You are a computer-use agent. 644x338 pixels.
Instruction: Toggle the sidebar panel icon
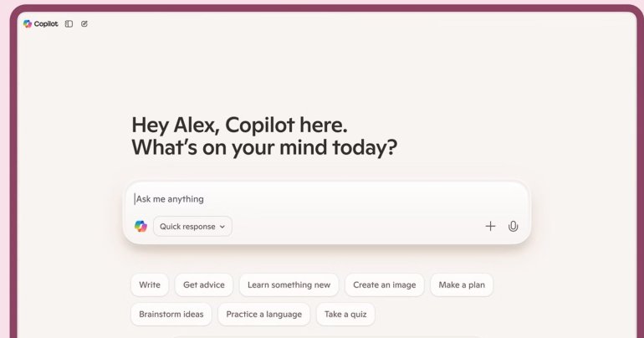tap(69, 24)
